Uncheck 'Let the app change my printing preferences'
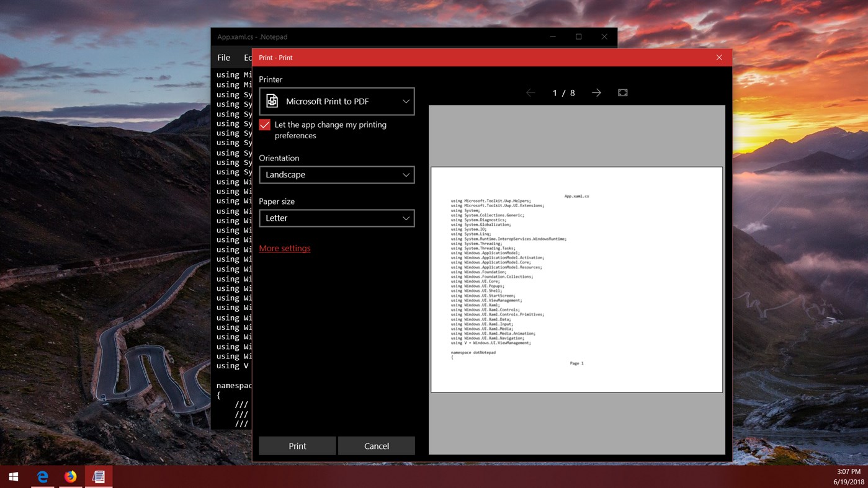 pos(264,125)
